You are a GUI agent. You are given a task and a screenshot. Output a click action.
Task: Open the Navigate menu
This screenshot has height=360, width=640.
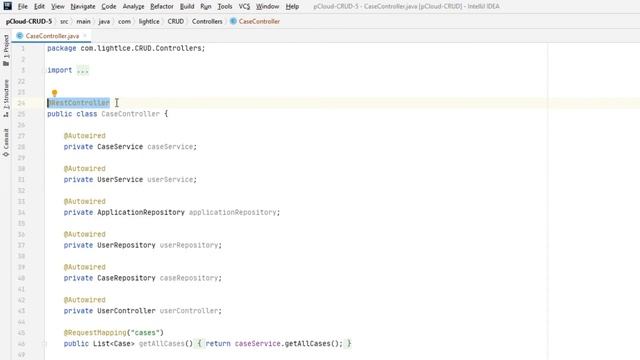click(83, 7)
